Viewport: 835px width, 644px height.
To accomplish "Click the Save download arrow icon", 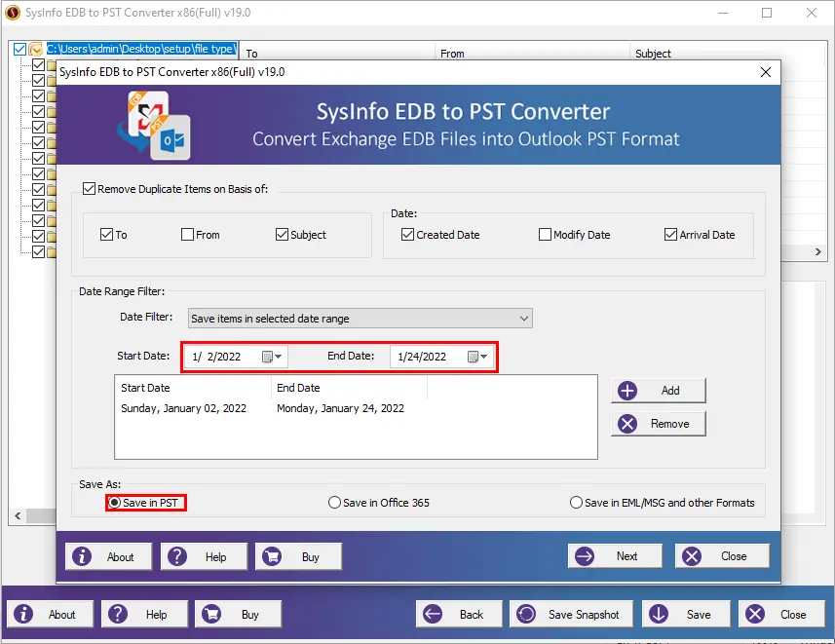I will tap(659, 614).
